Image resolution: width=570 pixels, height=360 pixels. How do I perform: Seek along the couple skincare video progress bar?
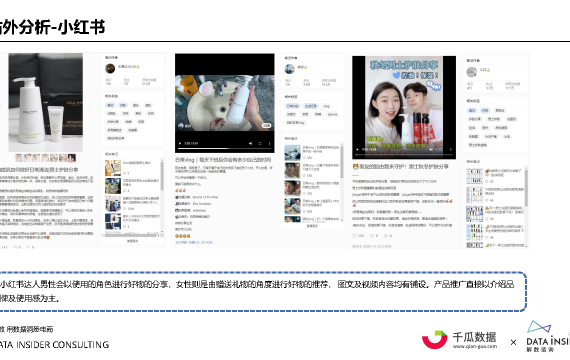click(404, 155)
